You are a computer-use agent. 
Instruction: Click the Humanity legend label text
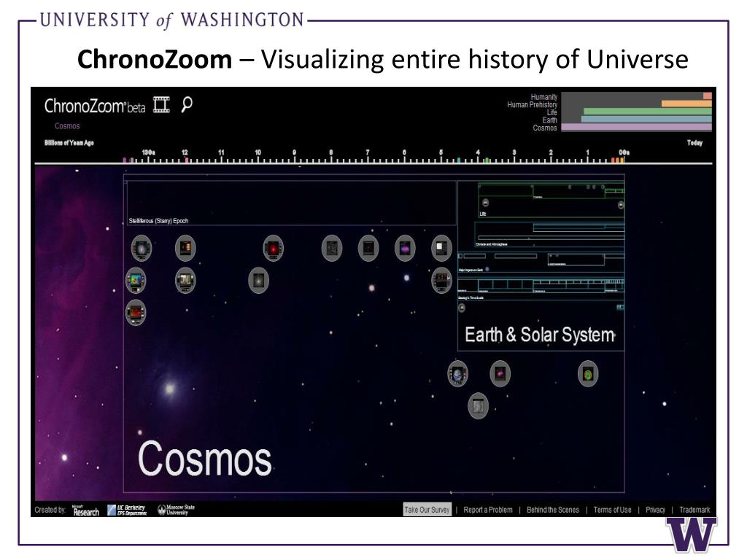click(x=544, y=97)
